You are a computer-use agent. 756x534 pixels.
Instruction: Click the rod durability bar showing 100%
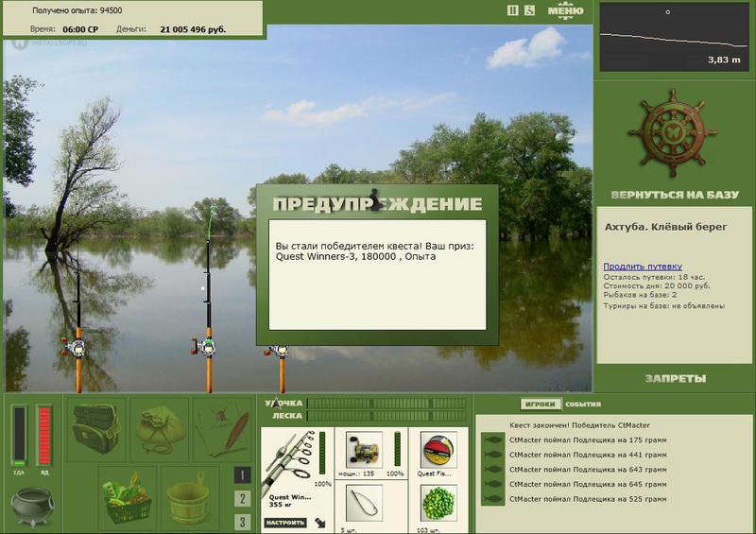tap(322, 454)
